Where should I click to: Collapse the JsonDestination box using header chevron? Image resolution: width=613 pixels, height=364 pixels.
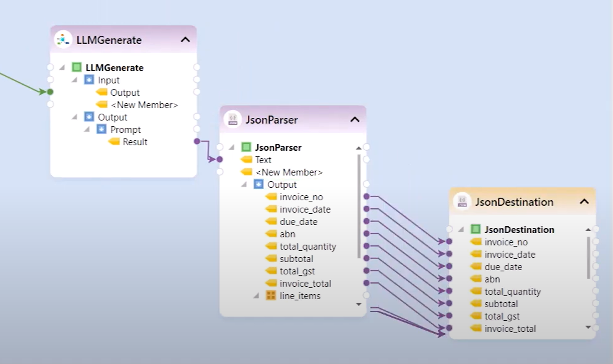pos(584,201)
